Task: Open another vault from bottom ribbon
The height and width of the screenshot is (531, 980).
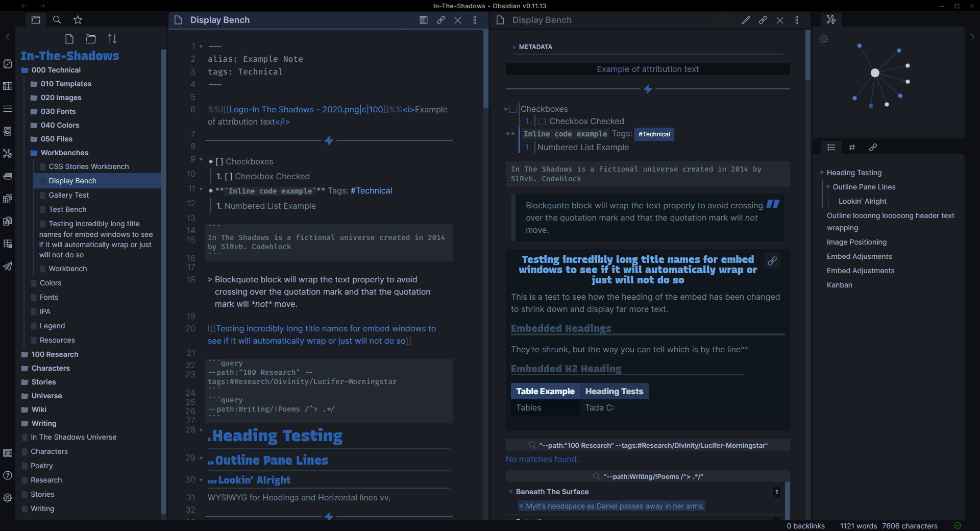Action: (8, 453)
